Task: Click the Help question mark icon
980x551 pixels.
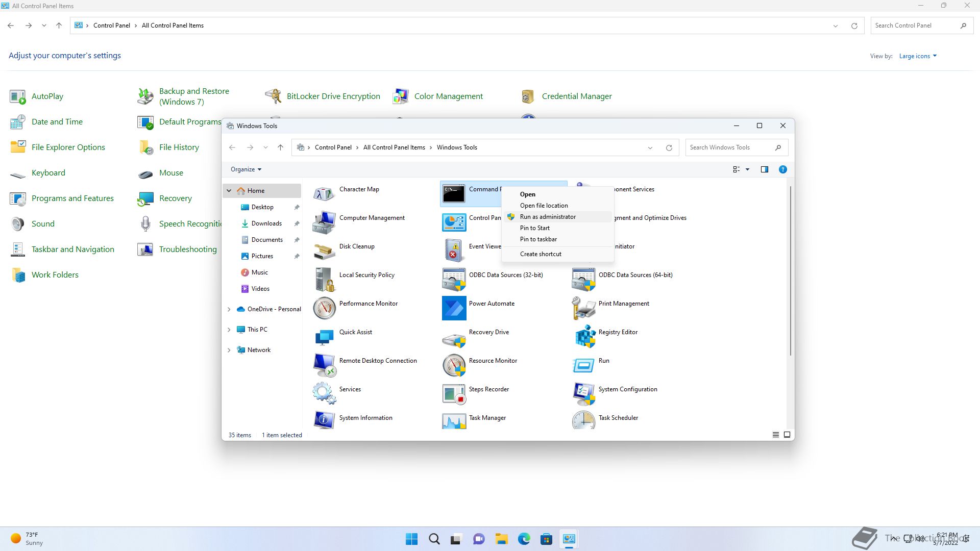Action: (x=782, y=169)
